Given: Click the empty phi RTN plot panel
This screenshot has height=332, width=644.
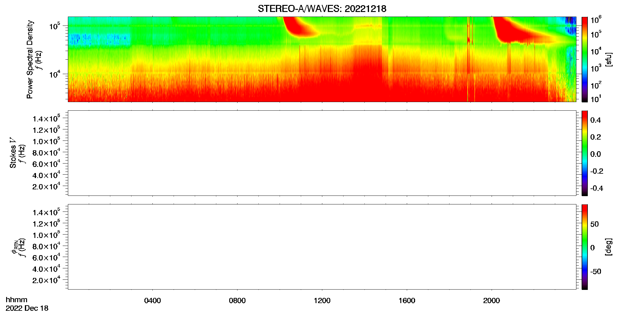Looking at the screenshot, I should coord(322,247).
